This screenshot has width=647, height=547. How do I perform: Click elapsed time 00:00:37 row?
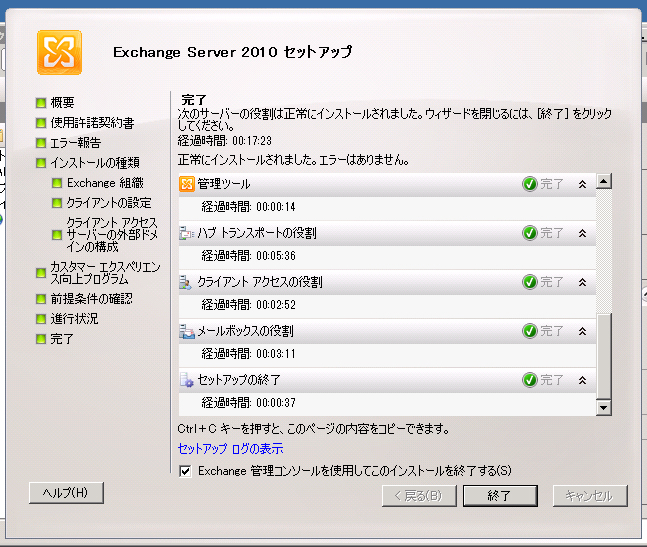(387, 403)
